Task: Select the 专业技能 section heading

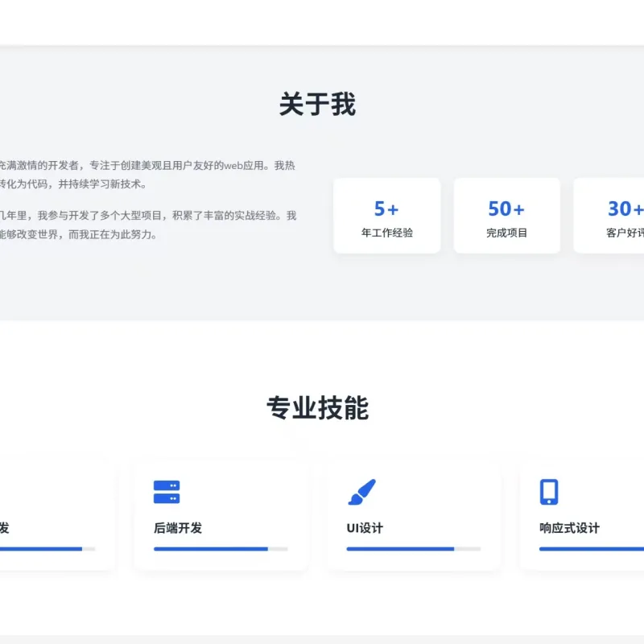Action: (x=317, y=408)
